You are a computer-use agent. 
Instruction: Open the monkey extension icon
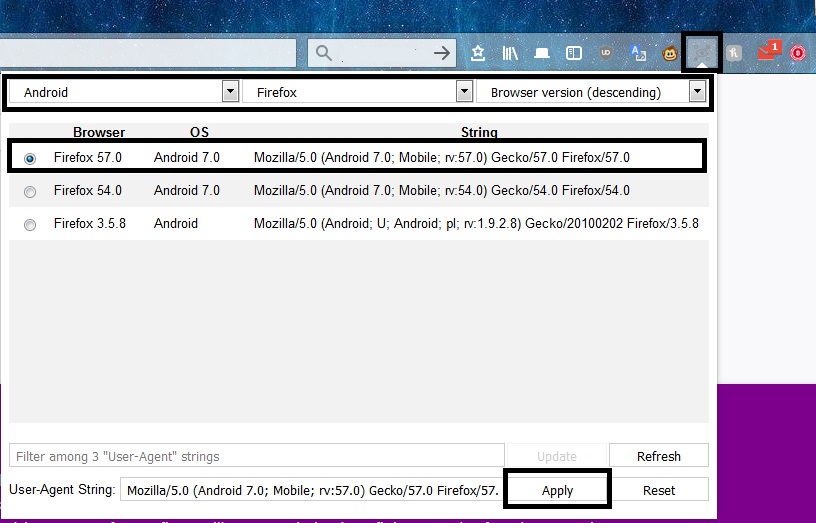(x=670, y=53)
